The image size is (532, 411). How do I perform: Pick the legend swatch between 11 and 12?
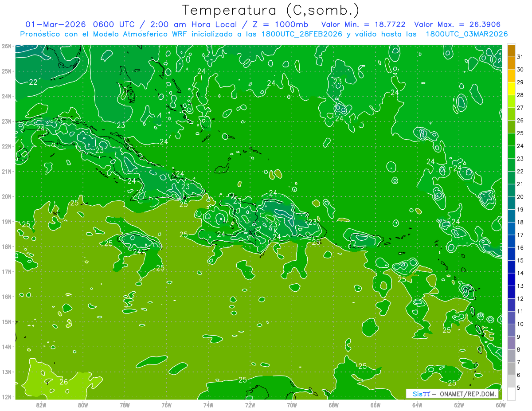511,305
